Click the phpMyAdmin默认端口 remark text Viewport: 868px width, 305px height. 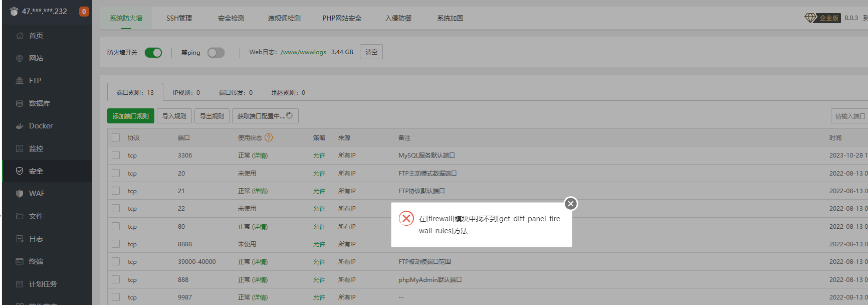pyautogui.click(x=430, y=280)
